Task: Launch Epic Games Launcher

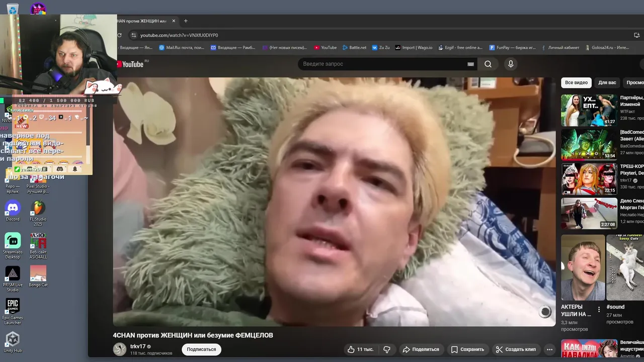Action: (13, 312)
